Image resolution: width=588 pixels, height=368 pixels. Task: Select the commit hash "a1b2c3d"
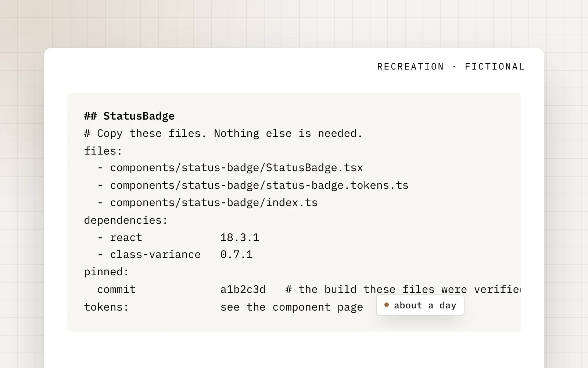[243, 289]
